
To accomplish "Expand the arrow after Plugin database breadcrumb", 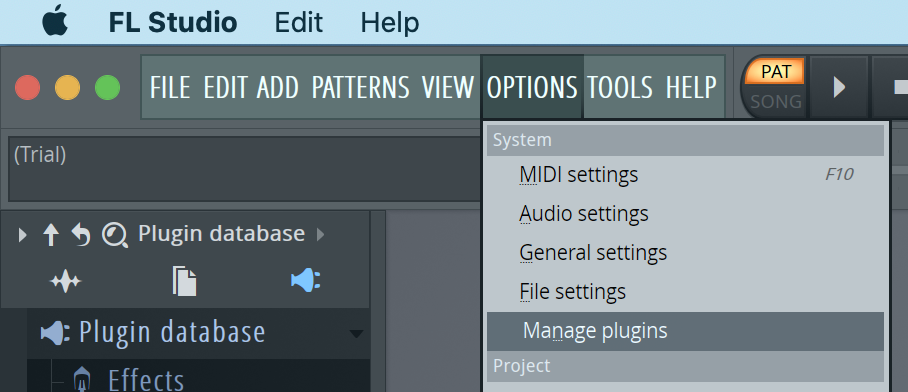I will [320, 235].
